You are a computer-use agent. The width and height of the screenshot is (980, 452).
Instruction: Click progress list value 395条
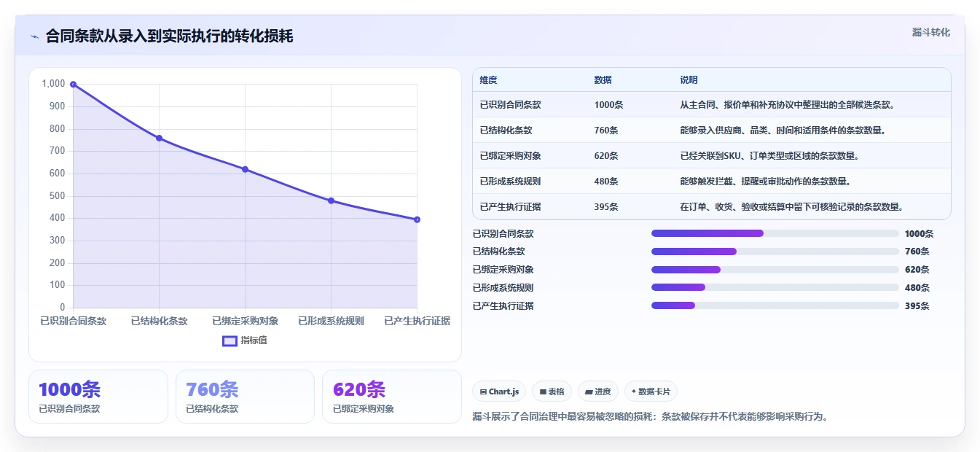point(917,305)
